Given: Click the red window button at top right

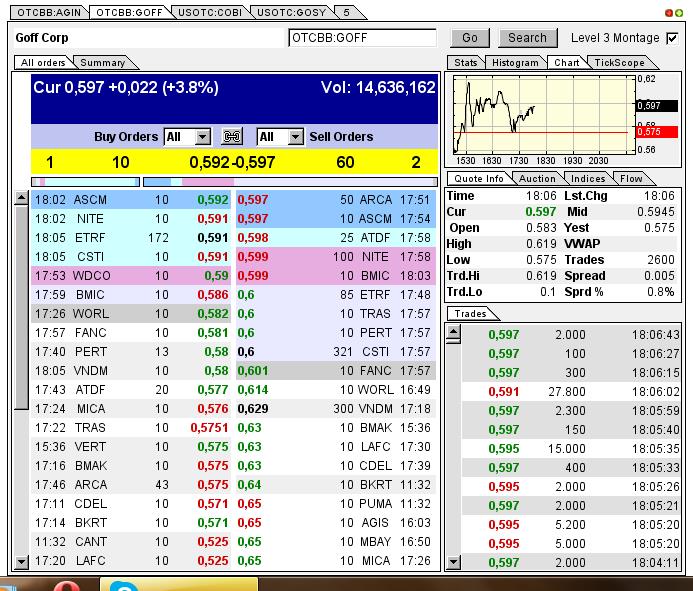Looking at the screenshot, I should 669,13.
